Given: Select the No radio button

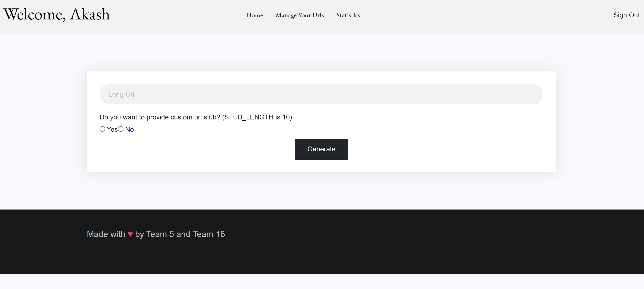Looking at the screenshot, I should coord(121,129).
